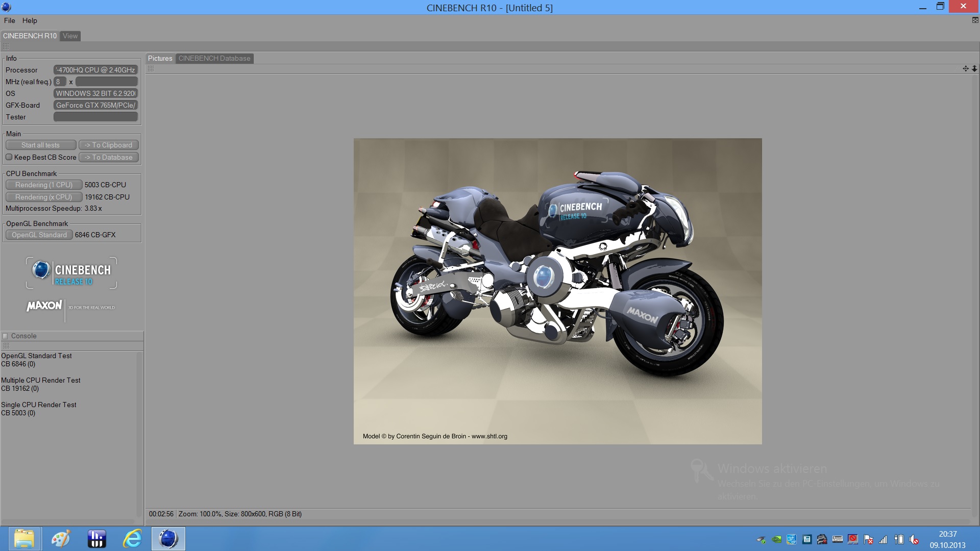Click the Console panel grip handle icon
The image size is (980, 551).
click(6, 346)
